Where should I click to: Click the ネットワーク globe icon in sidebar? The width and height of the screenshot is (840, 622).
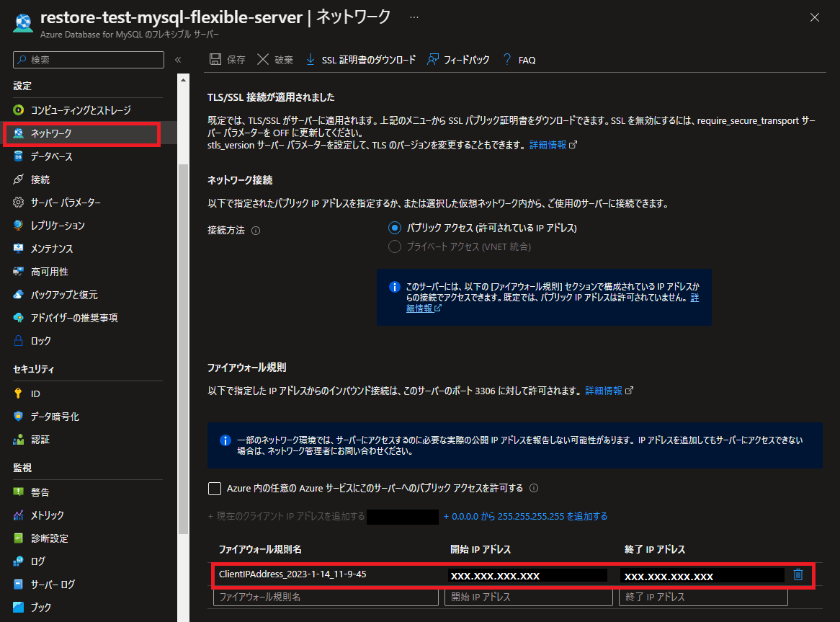click(18, 133)
